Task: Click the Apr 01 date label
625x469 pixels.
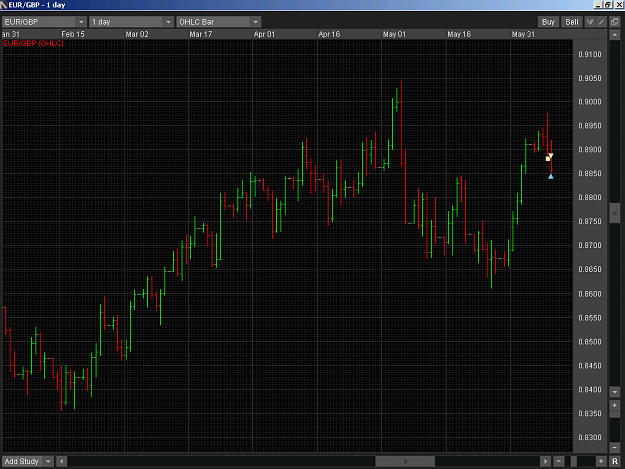Action: coord(264,34)
